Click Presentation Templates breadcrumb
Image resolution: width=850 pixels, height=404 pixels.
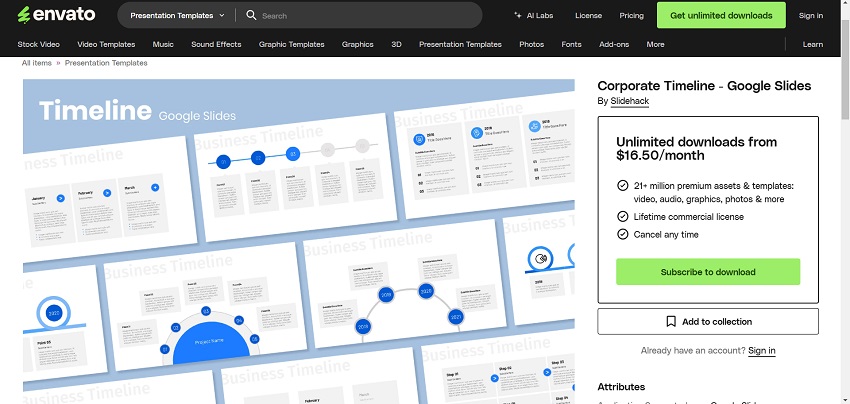106,63
